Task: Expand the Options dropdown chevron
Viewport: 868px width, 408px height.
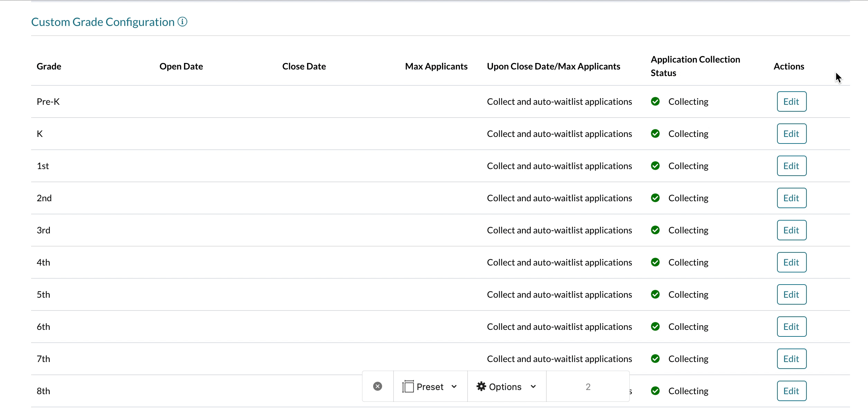Action: 533,387
